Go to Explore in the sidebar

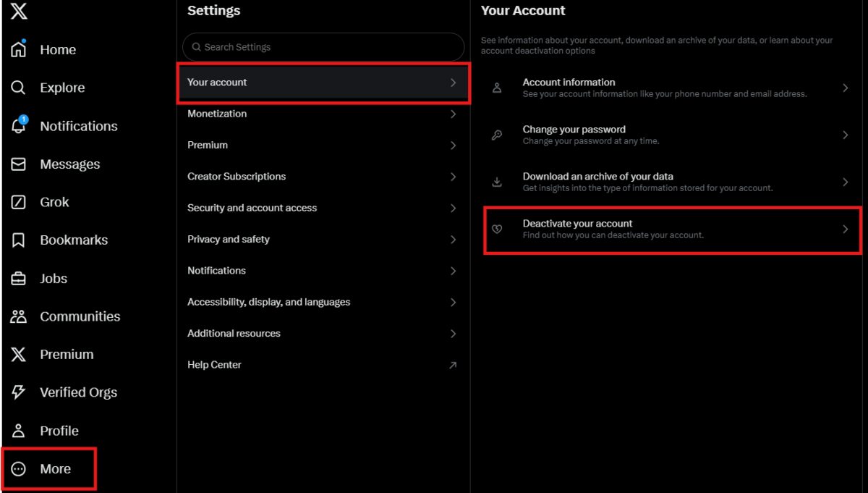point(62,88)
